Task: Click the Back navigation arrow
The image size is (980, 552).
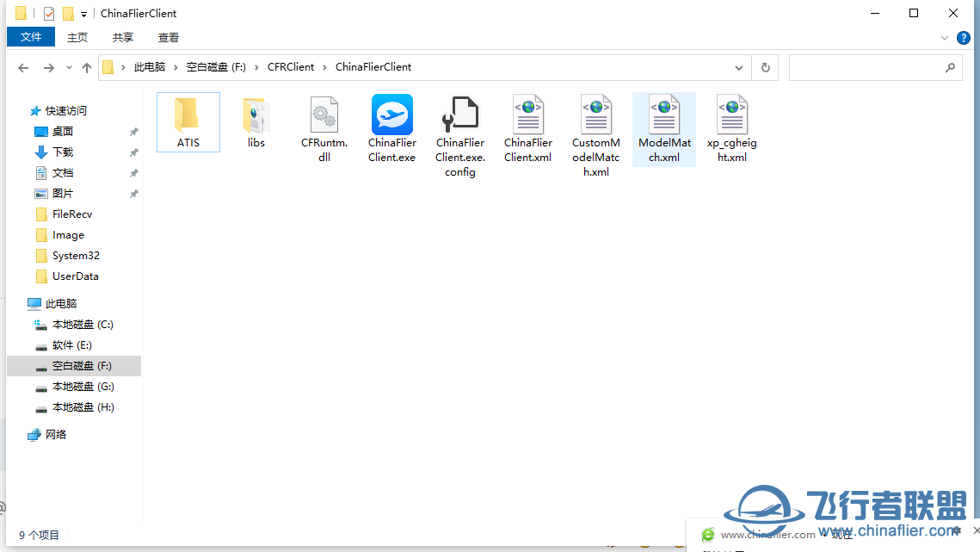Action: click(x=23, y=67)
